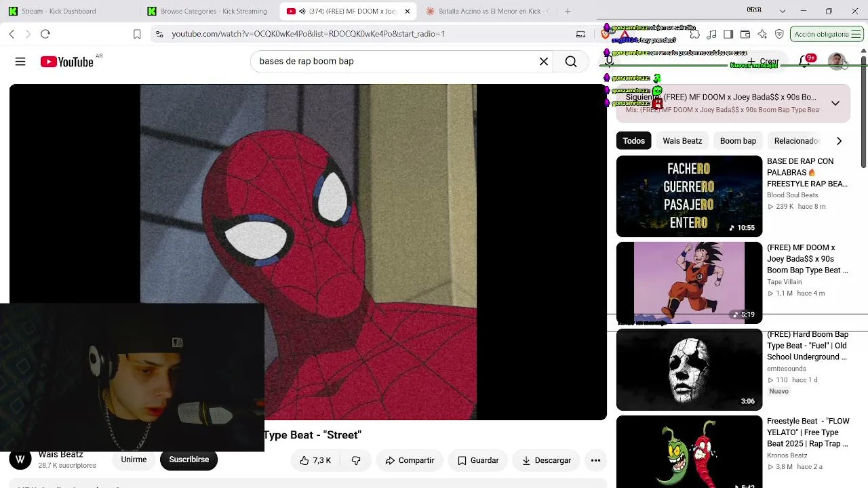
Task: Open 'BASE DE RAP CON PALABRAS' video title
Action: coord(807,173)
